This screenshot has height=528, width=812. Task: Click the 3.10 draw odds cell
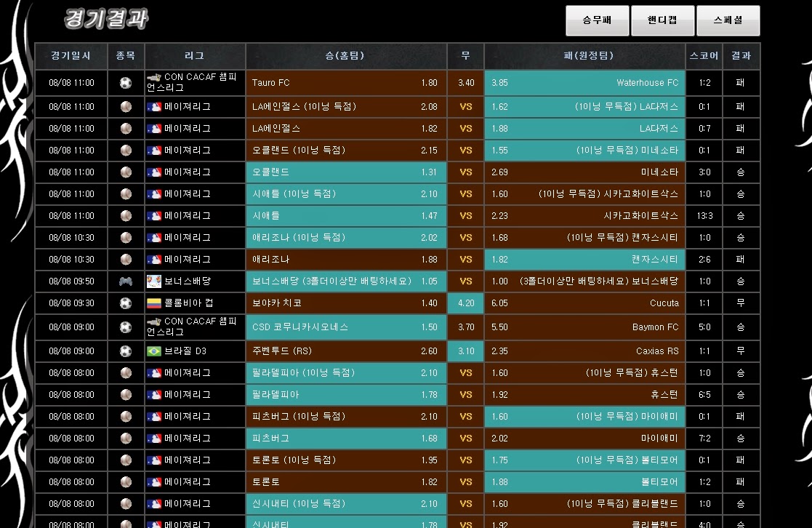(465, 351)
